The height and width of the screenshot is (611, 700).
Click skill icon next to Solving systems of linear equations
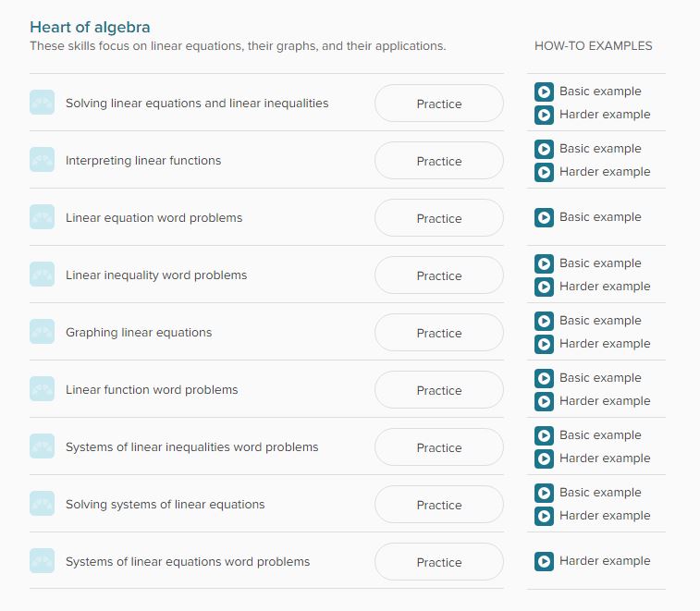(42, 504)
